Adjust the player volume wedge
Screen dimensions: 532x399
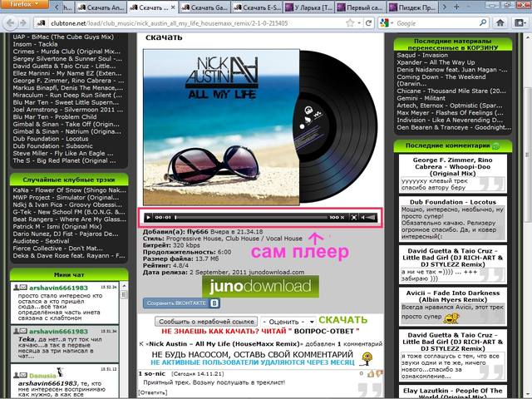(x=371, y=217)
